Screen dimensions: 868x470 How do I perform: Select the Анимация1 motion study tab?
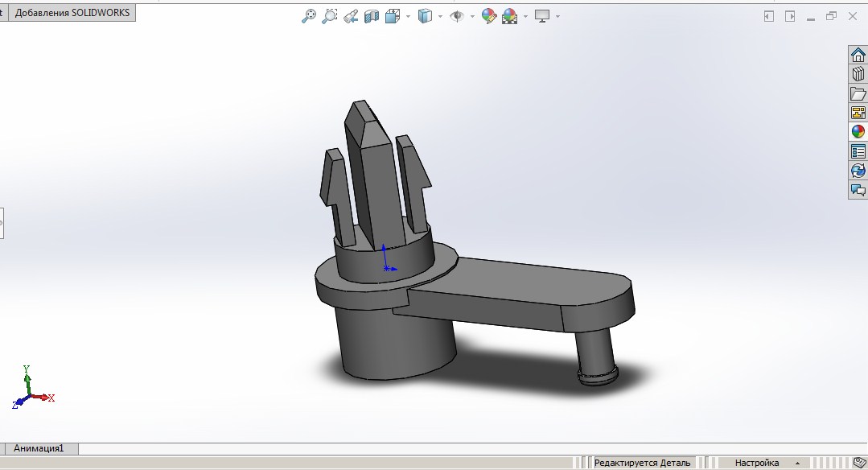tap(39, 448)
